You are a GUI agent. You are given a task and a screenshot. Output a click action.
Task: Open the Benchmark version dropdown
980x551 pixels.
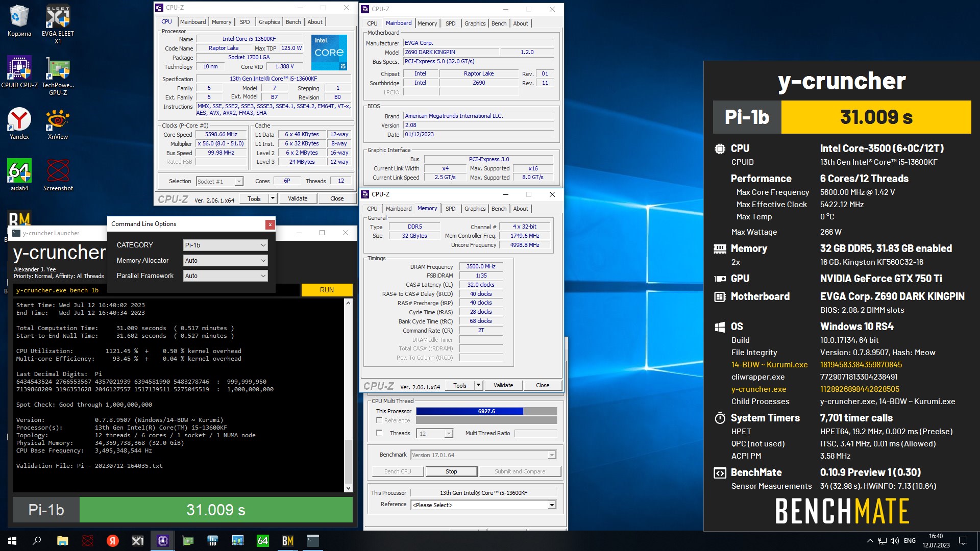point(483,455)
